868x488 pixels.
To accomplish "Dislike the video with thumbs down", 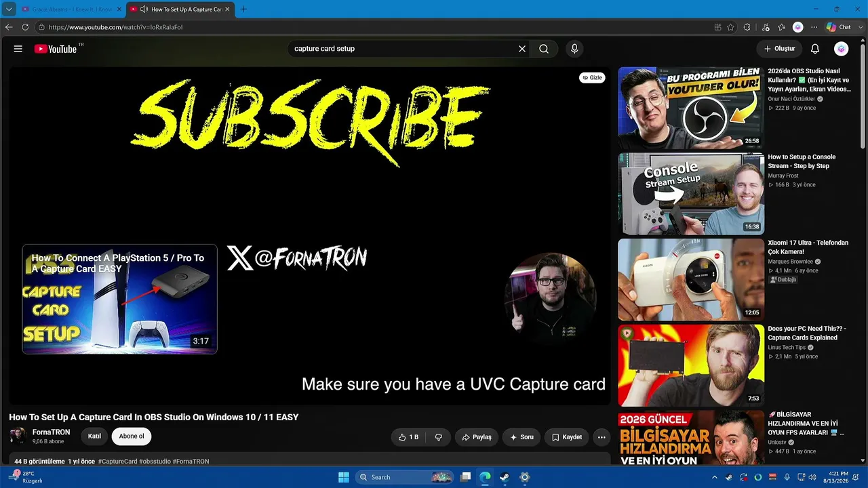I will [438, 437].
